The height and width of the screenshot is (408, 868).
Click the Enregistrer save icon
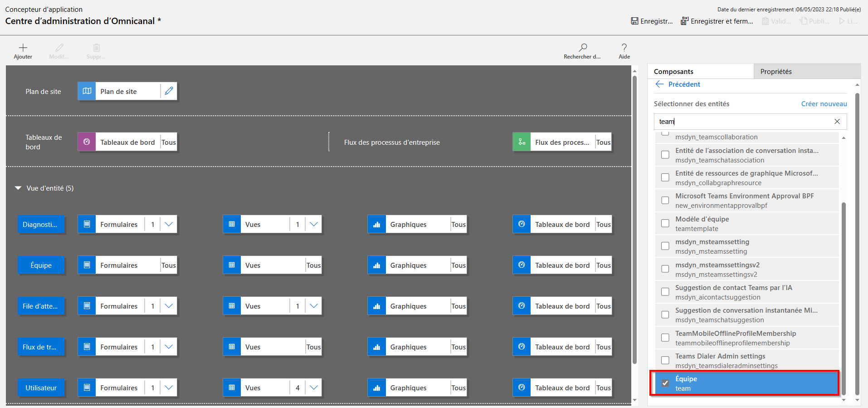635,21
